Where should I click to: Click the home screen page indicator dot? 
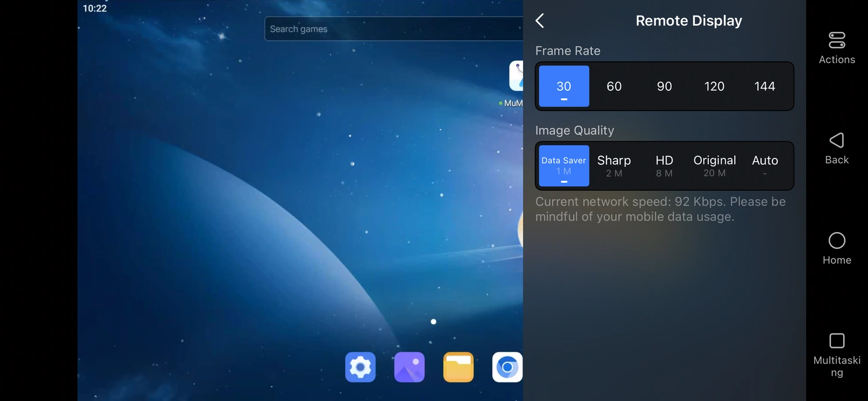[x=433, y=322]
